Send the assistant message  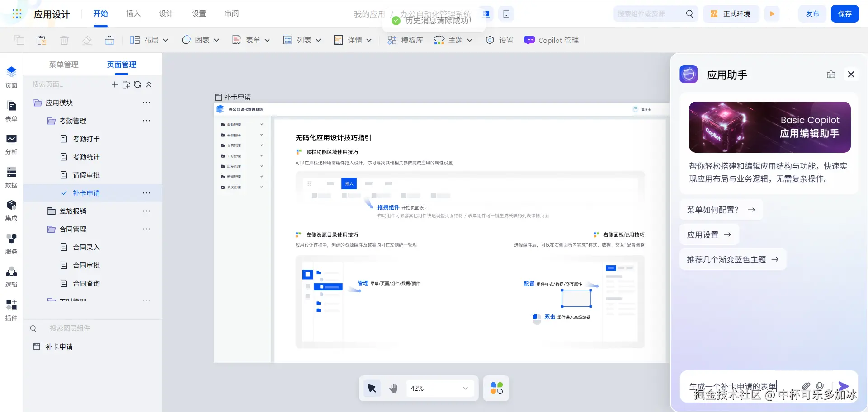(x=843, y=386)
